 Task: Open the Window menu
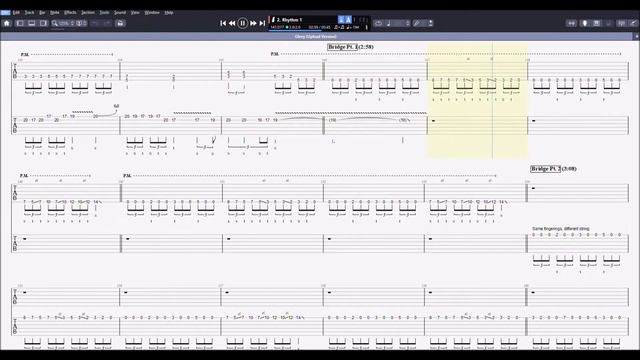pos(152,13)
